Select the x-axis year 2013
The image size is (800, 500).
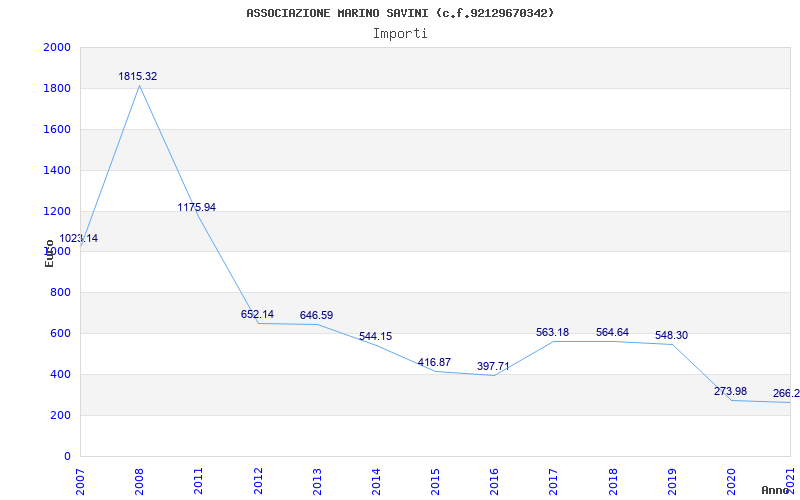pos(316,481)
